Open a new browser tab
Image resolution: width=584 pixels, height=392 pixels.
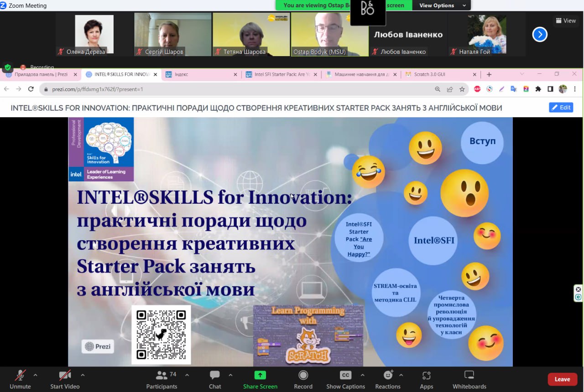(489, 74)
